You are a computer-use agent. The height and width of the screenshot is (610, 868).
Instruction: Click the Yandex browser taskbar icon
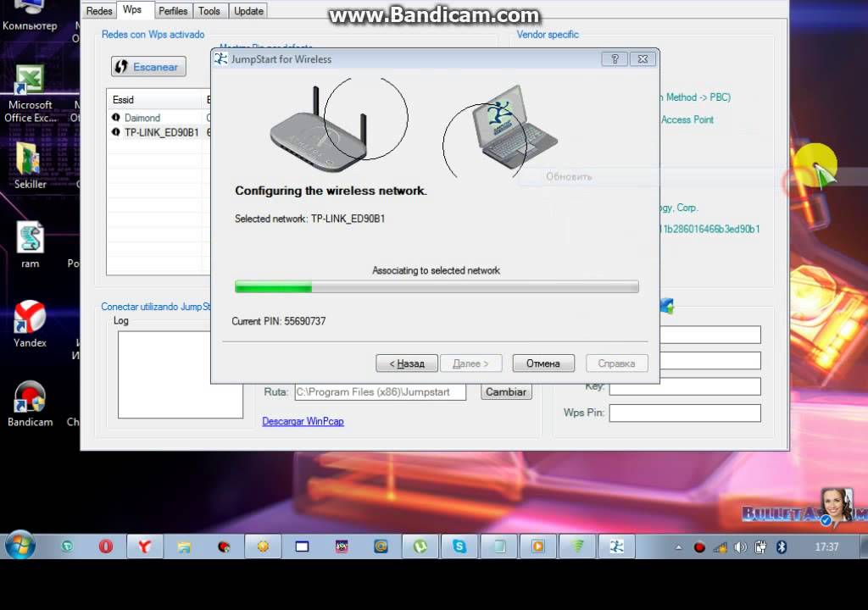144,546
